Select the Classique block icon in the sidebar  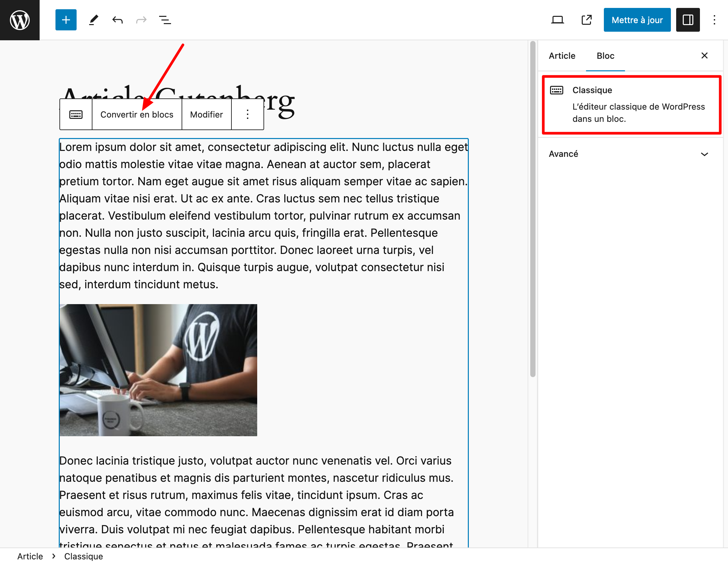[557, 90]
